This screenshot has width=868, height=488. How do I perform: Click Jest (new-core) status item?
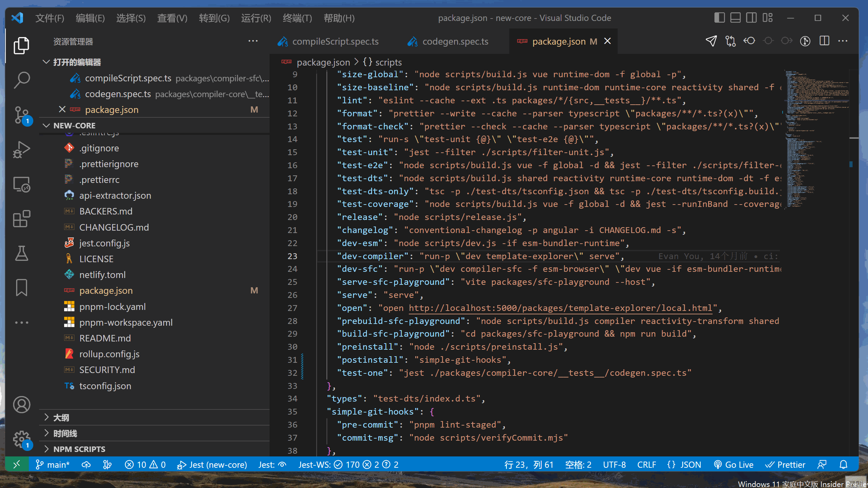point(212,465)
